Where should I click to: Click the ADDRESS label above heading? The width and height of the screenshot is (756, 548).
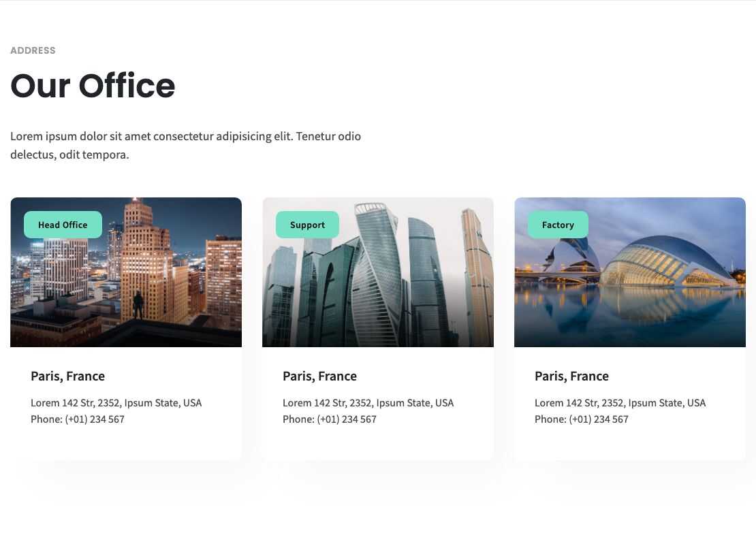(x=33, y=50)
